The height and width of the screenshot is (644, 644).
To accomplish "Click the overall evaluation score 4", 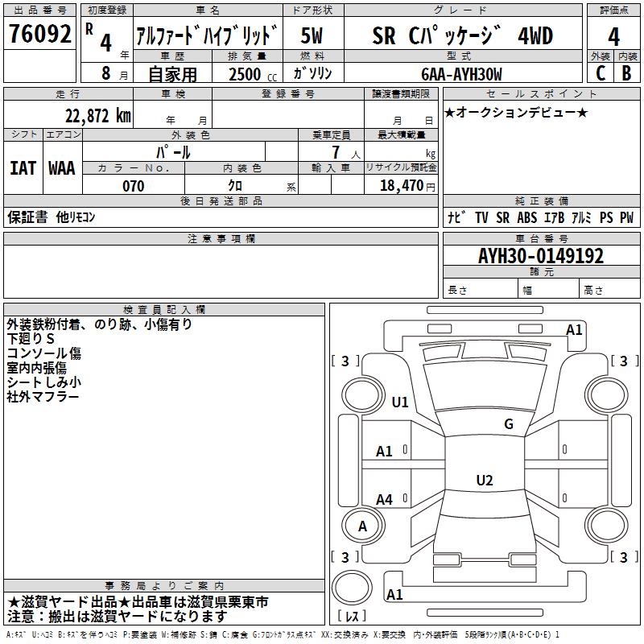I will (614, 35).
